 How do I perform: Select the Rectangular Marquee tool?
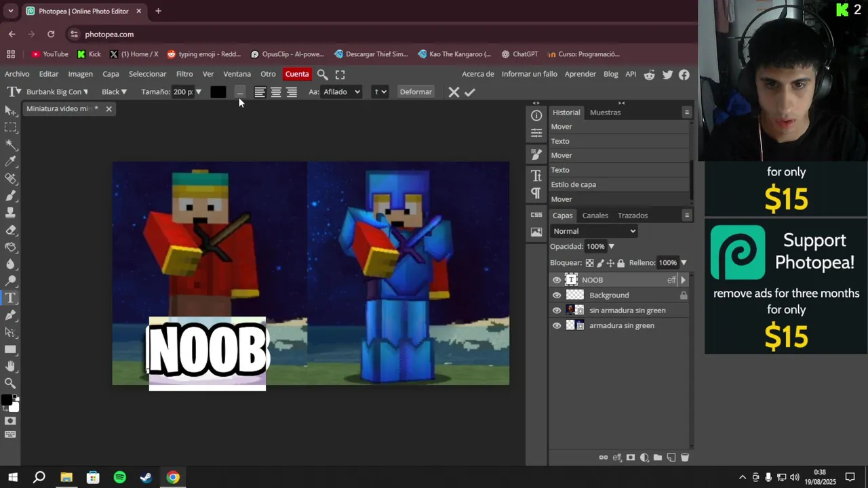[10, 127]
